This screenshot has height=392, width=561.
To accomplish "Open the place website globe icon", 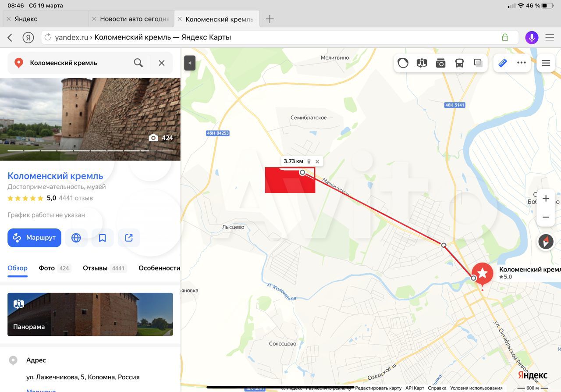I will click(x=76, y=238).
